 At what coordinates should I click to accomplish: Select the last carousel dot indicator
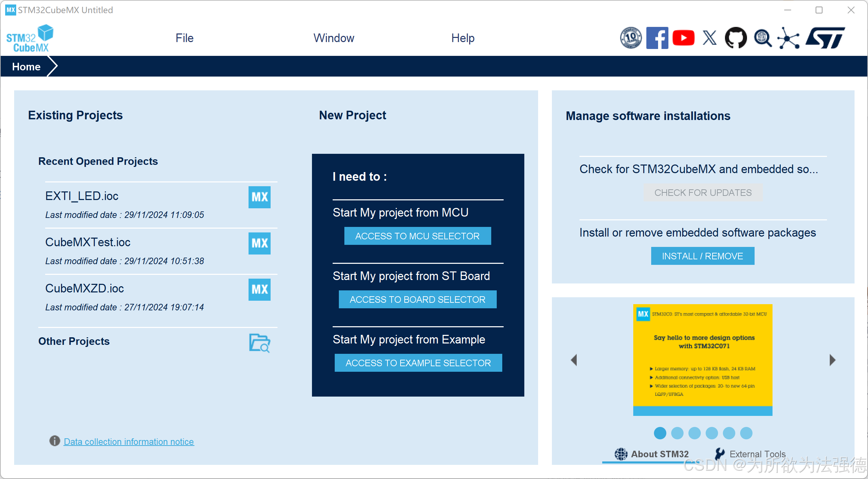coord(746,433)
